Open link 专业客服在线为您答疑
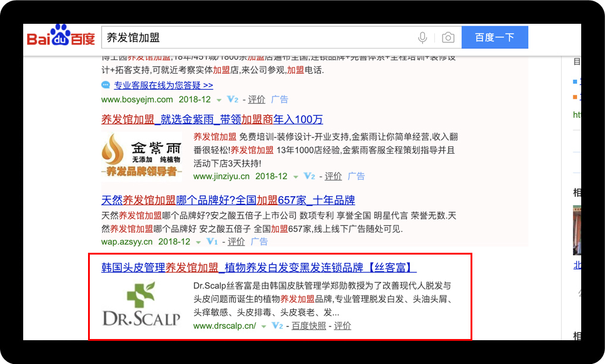605x364 pixels. click(163, 85)
